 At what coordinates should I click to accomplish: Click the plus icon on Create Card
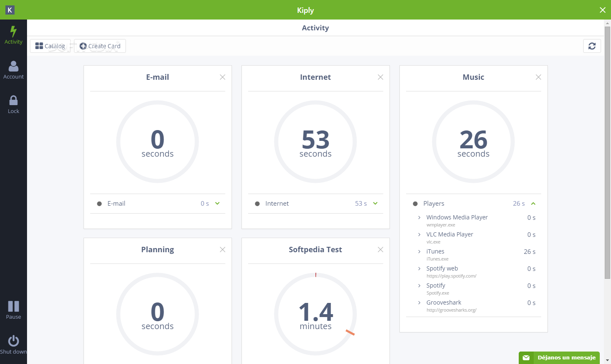(83, 46)
